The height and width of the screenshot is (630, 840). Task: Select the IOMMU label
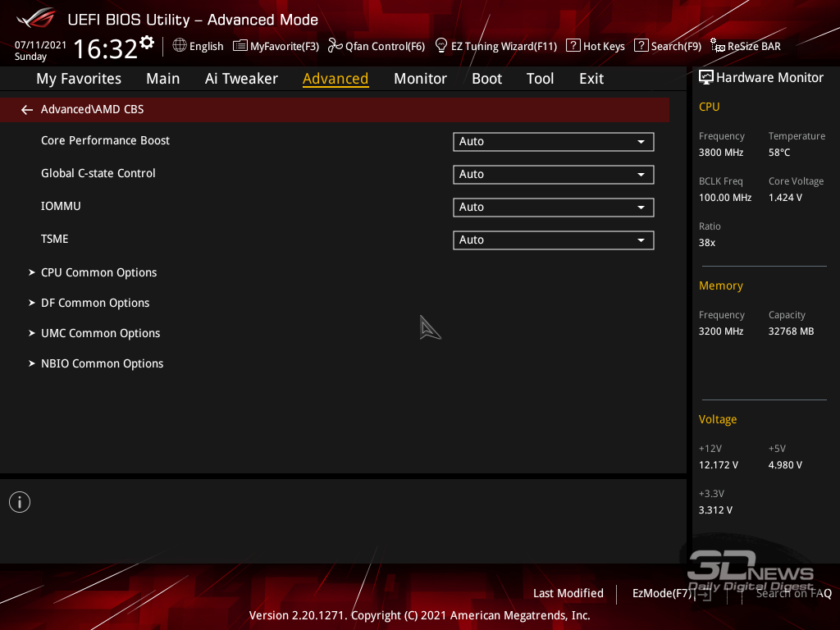point(61,206)
